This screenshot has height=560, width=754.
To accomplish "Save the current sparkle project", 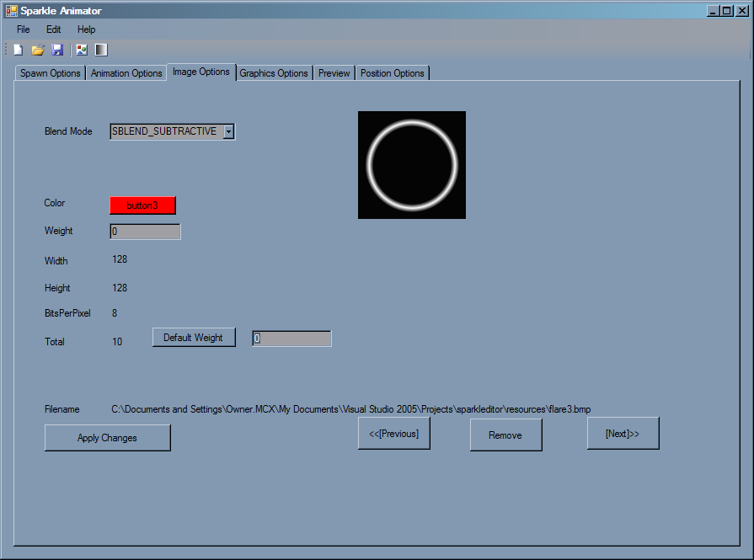I will pyautogui.click(x=57, y=49).
